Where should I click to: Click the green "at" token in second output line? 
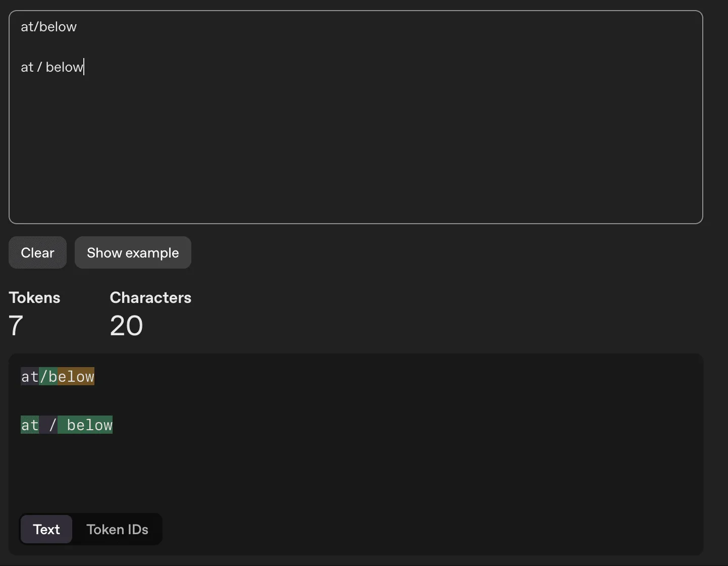[29, 425]
